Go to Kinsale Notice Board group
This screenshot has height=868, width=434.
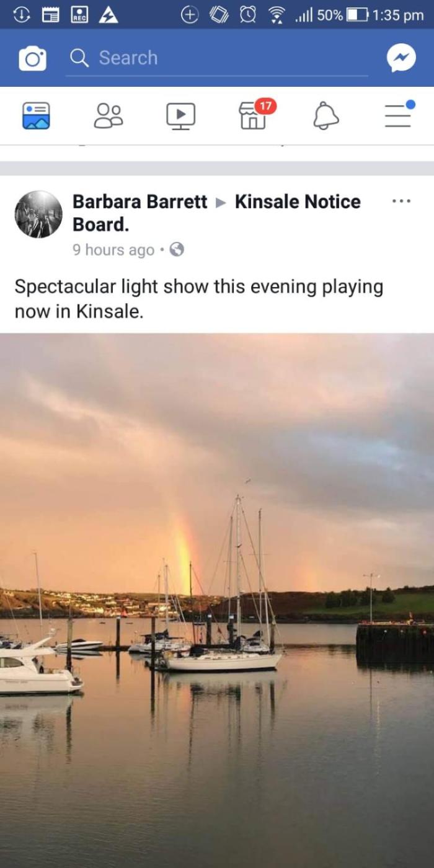click(216, 213)
